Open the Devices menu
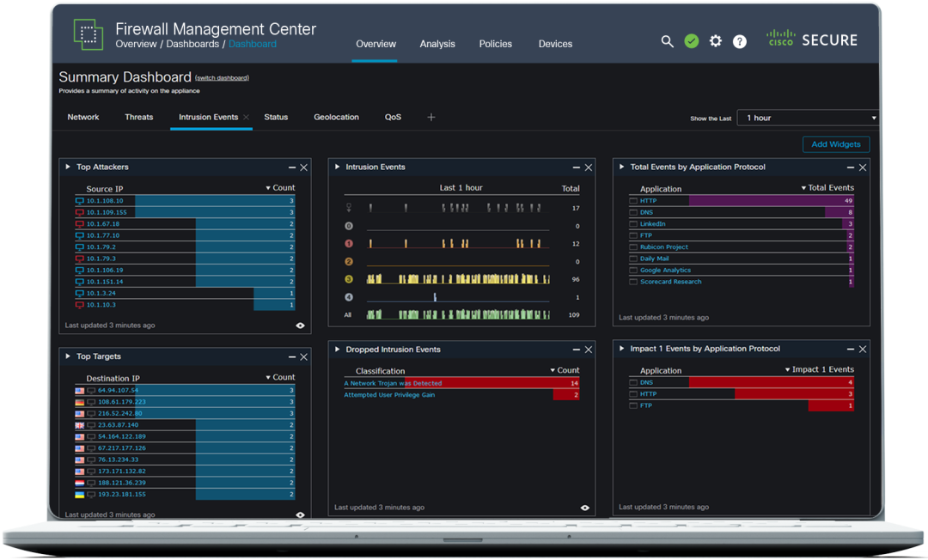The width and height of the screenshot is (928, 560). tap(555, 44)
